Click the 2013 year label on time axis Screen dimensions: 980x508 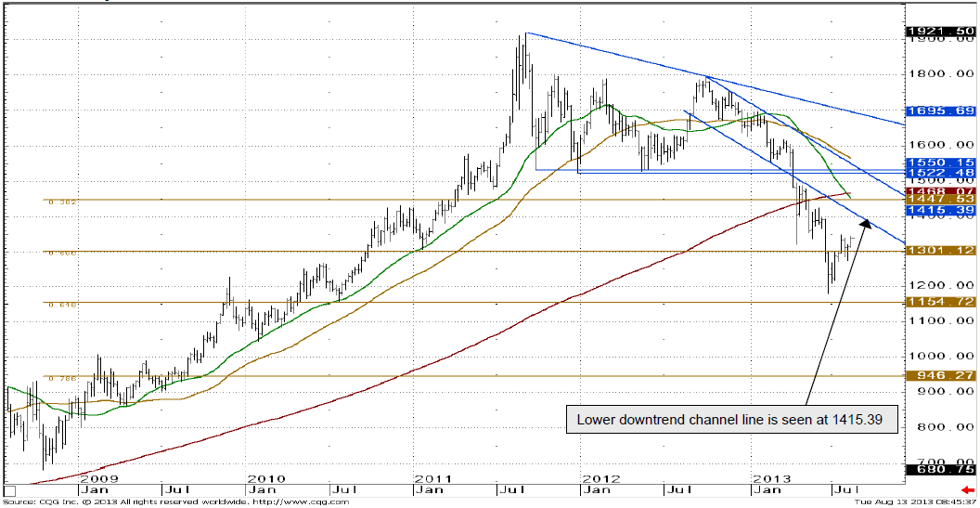tap(771, 478)
